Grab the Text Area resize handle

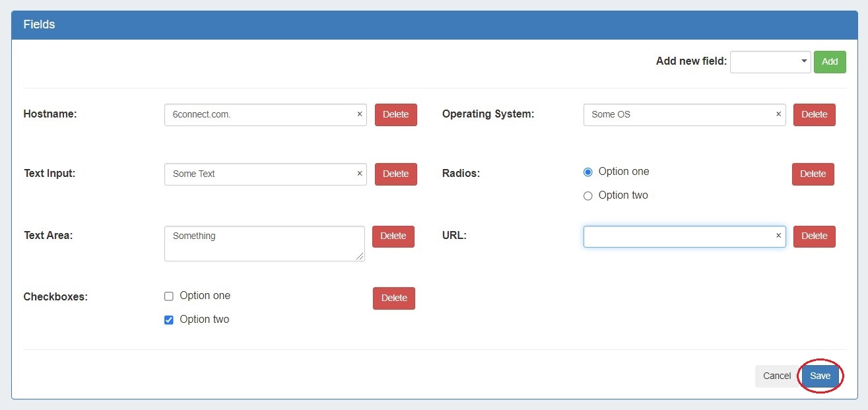pyautogui.click(x=360, y=257)
